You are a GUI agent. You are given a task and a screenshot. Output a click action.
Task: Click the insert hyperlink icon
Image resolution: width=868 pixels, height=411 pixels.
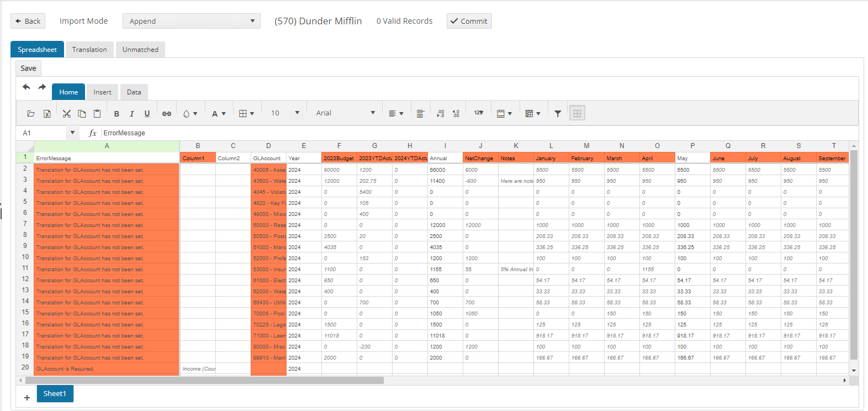click(x=166, y=114)
